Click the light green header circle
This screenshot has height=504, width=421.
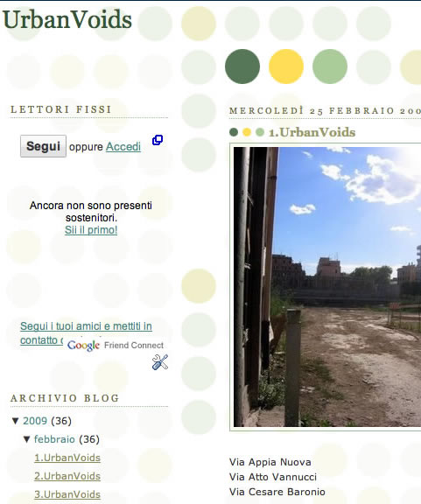coord(330,66)
